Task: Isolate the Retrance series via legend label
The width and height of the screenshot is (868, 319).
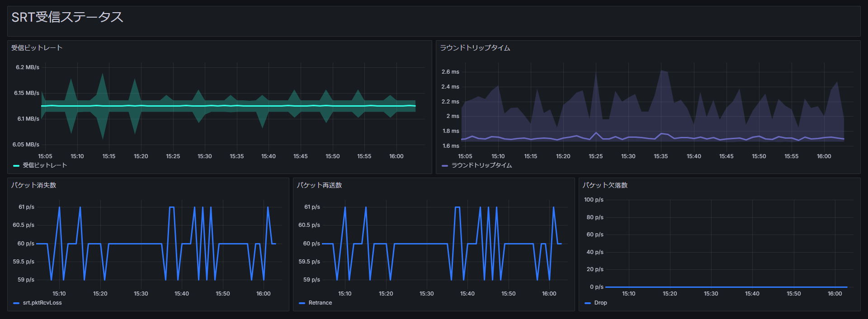Action: point(320,303)
